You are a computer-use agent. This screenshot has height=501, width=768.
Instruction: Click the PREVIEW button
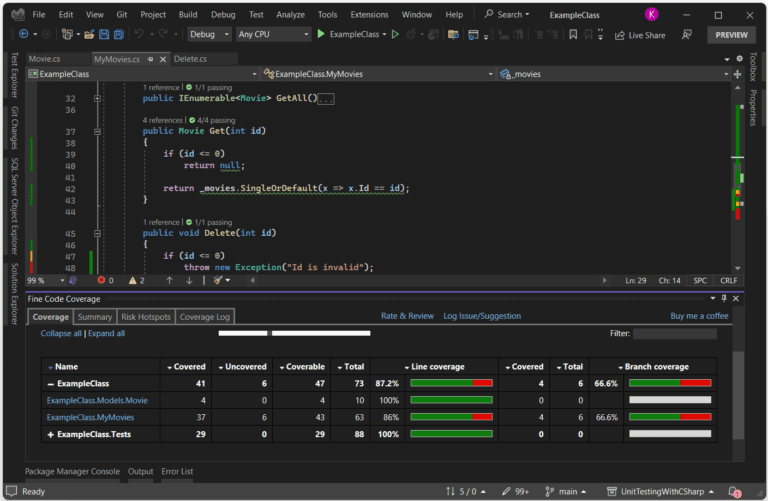pos(731,35)
